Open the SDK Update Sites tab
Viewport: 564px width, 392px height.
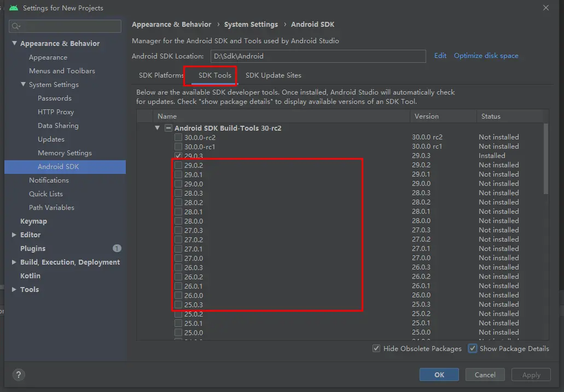coord(274,75)
